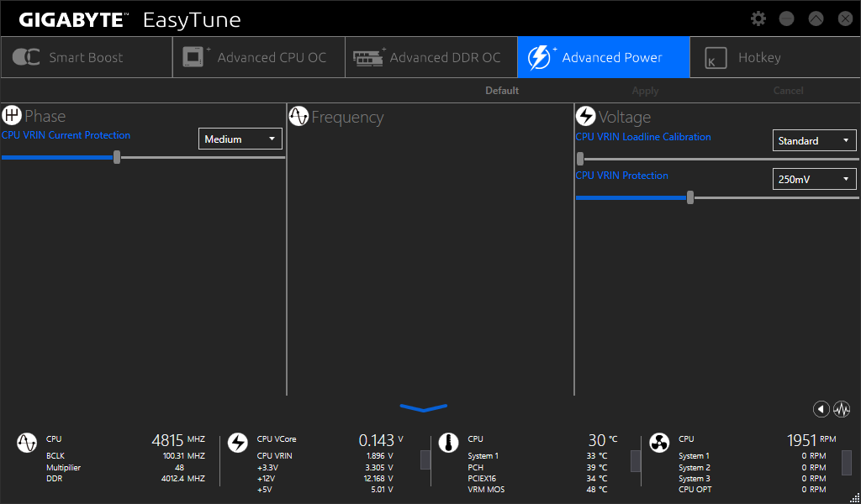Open the CPU VRIN Protection 250mV dropdown
This screenshot has height=504, width=861.
click(x=814, y=179)
